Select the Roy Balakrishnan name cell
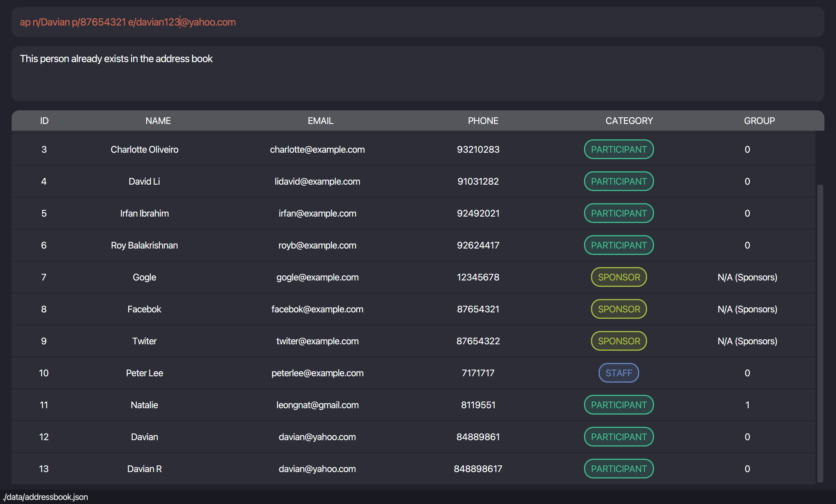This screenshot has height=504, width=836. [145, 245]
